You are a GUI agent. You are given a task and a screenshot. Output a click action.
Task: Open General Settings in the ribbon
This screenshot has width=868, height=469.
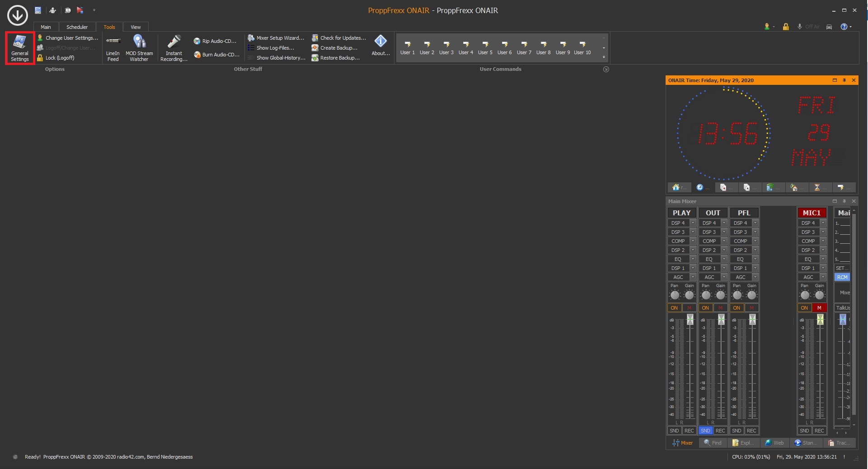[20, 48]
